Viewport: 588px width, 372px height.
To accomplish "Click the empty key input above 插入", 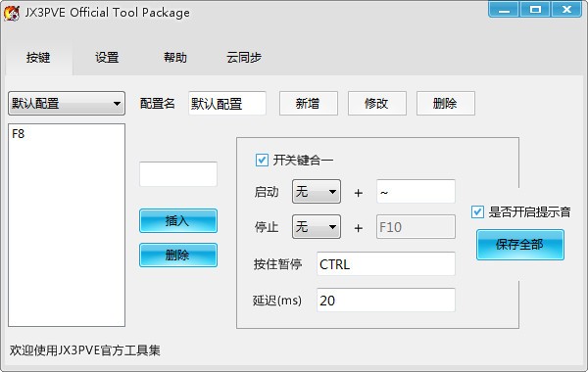I will click(178, 174).
